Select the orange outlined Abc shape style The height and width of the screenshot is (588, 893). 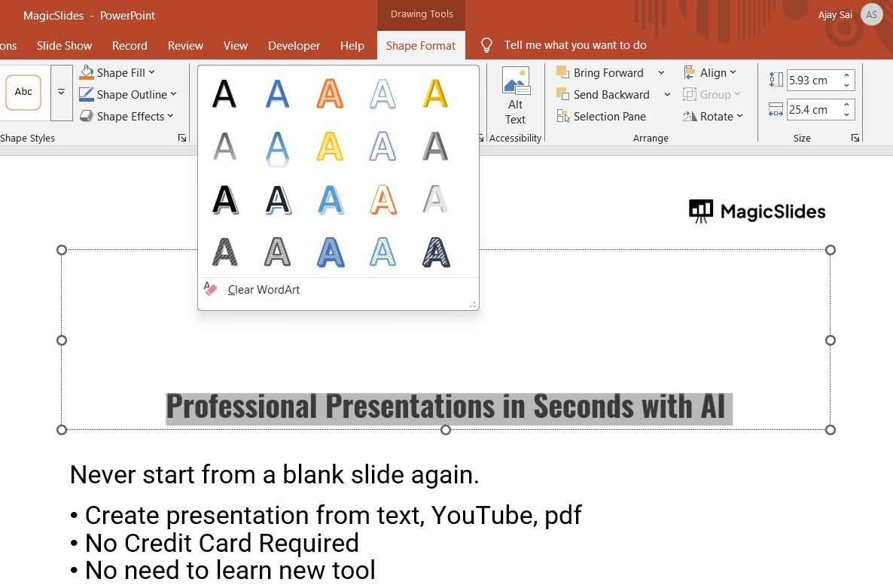(x=23, y=92)
